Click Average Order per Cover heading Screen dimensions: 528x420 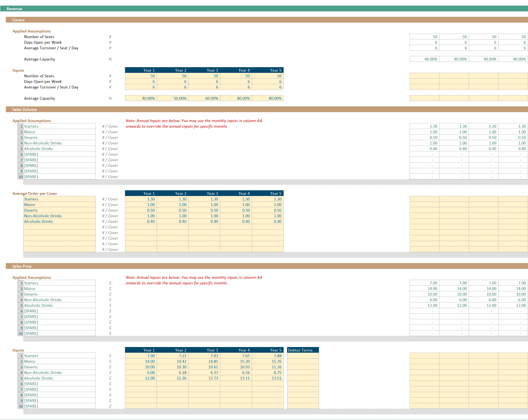pos(35,194)
